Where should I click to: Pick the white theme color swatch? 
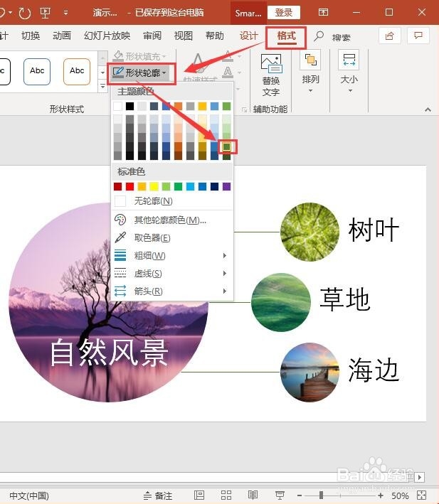tap(117, 106)
